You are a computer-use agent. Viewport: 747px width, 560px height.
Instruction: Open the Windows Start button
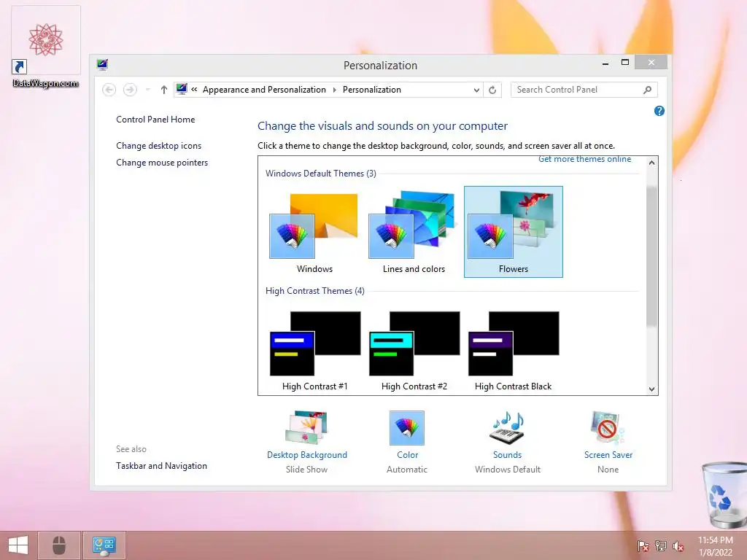(18, 545)
